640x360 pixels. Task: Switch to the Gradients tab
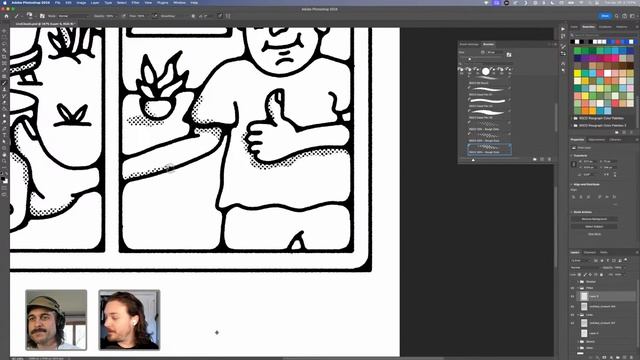[605, 27]
